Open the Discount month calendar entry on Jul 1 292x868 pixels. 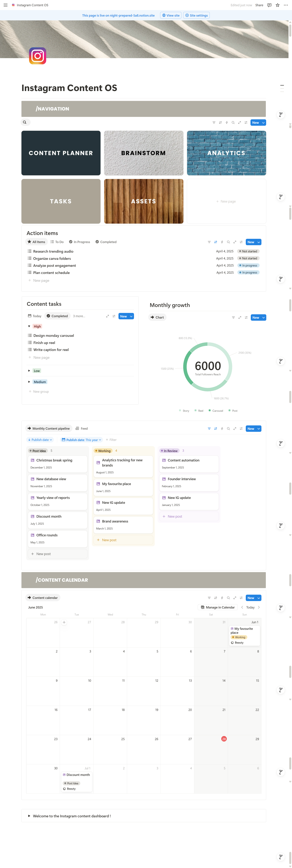76,781
